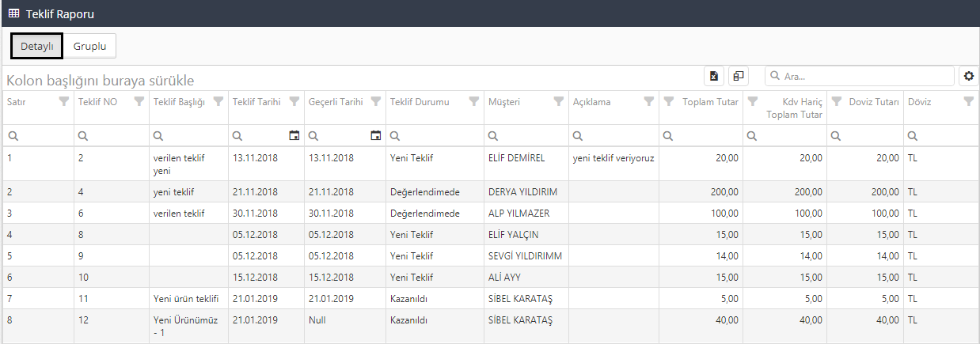Choose search operation for Toplam Tutar filter row

coord(668,136)
